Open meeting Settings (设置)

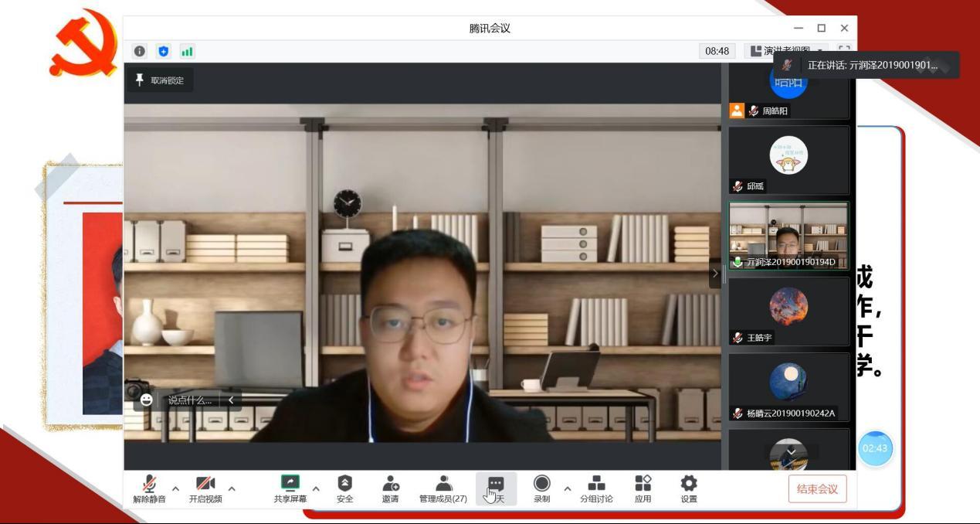click(x=688, y=488)
